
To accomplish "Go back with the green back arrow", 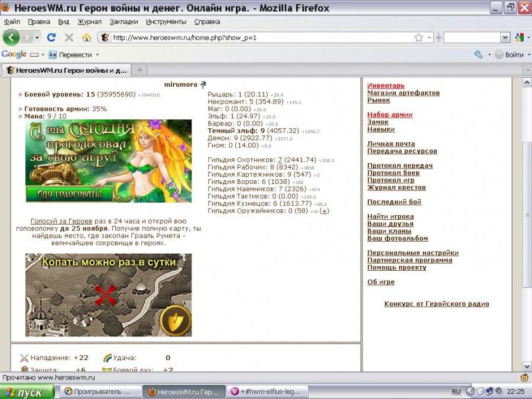I will (11, 37).
